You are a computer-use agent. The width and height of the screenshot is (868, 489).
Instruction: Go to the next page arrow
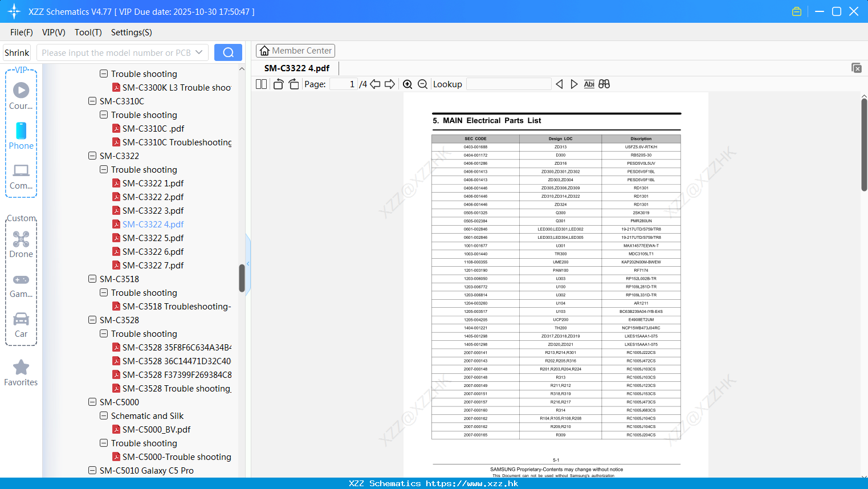click(x=390, y=84)
